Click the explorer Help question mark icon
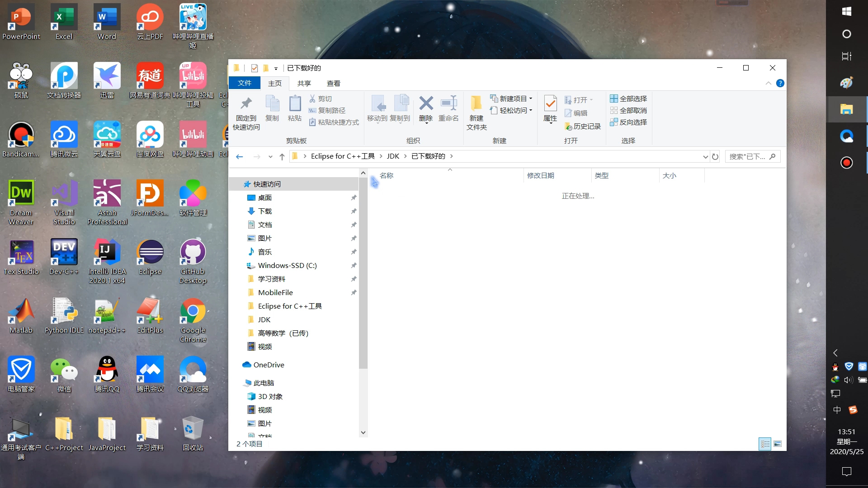This screenshot has width=868, height=488. [x=780, y=83]
